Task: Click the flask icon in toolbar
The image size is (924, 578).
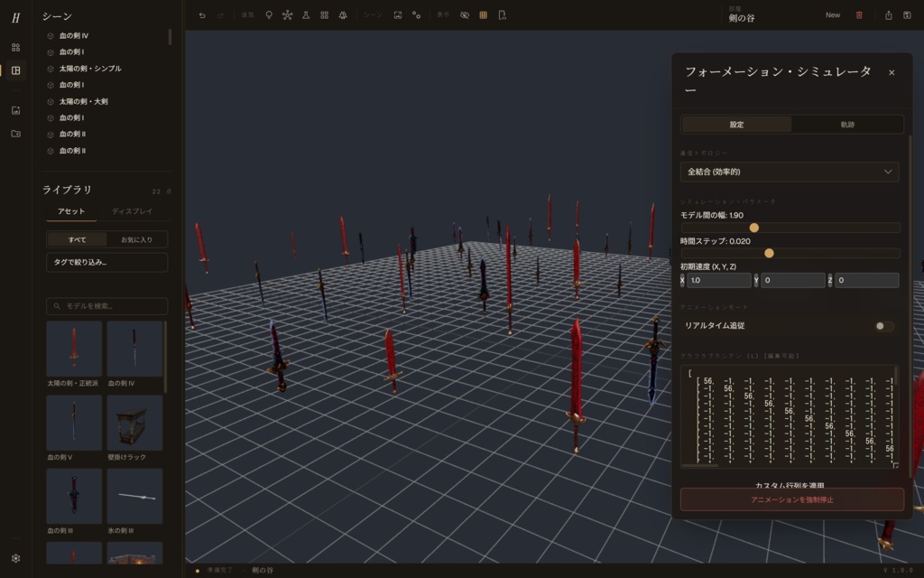Action: 306,15
